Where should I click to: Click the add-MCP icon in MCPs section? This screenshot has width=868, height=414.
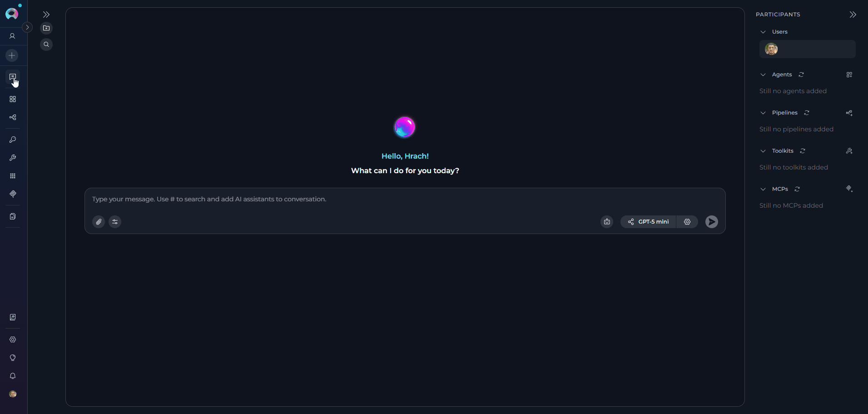coord(849,189)
